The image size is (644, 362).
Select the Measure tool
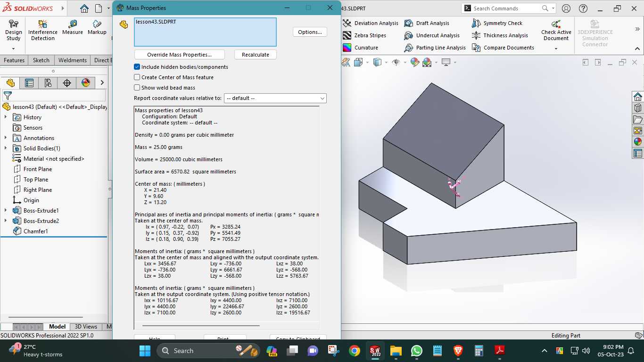pos(72,27)
